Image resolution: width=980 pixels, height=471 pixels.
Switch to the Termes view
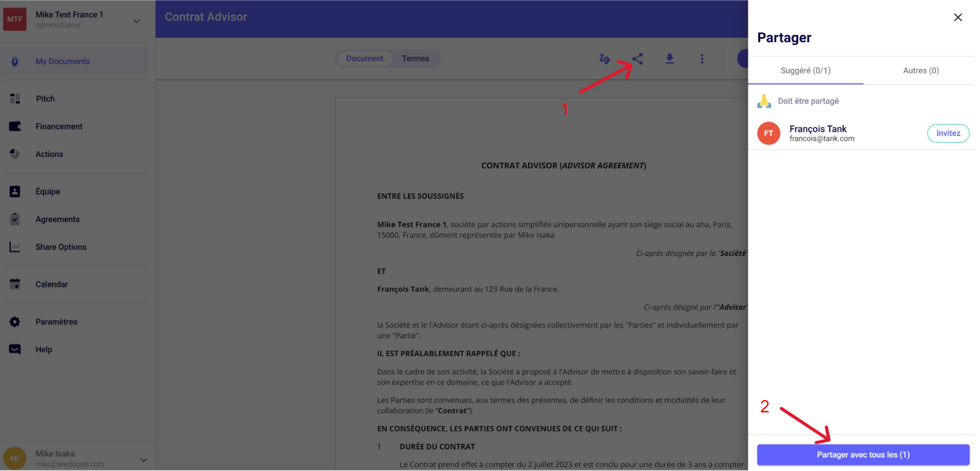coord(415,59)
